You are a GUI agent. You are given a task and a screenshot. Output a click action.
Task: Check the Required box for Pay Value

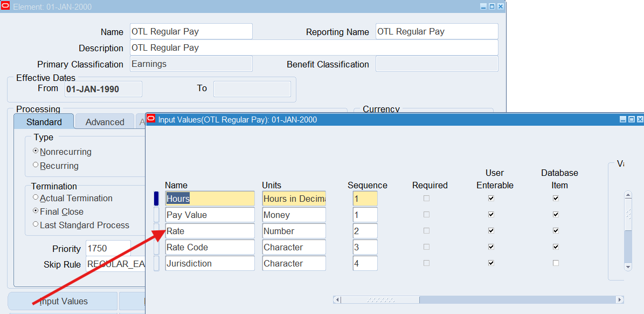pos(426,215)
